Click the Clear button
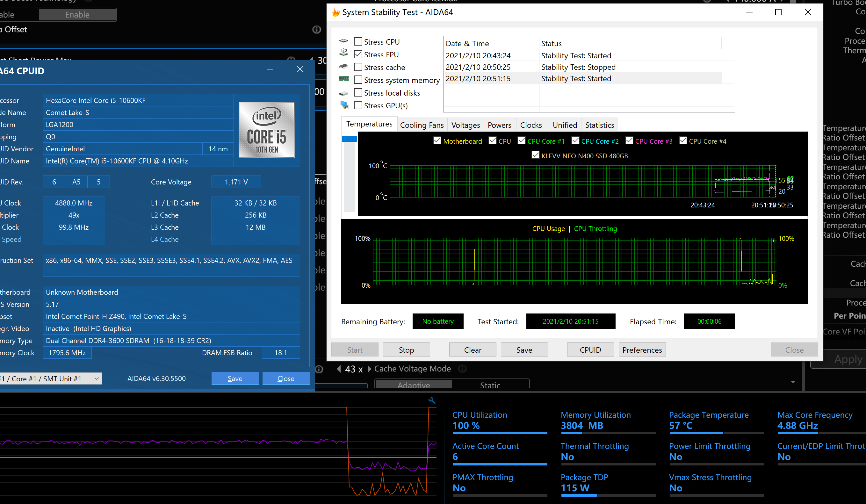Viewport: 866px width, 504px height. pos(473,350)
